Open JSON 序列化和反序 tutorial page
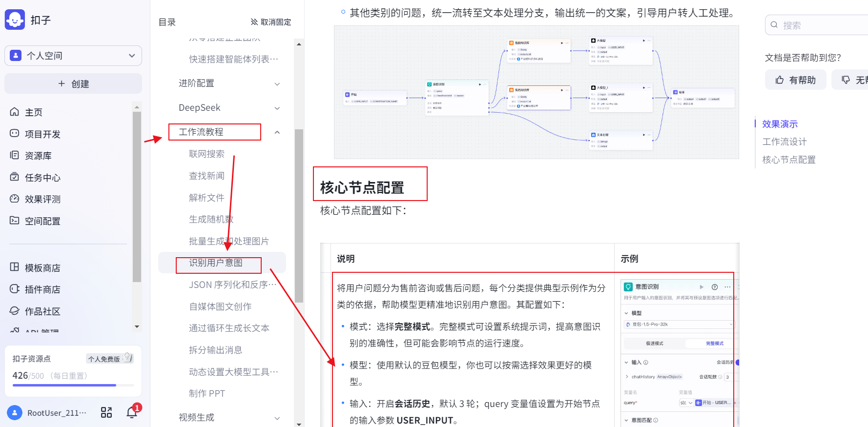The width and height of the screenshot is (868, 427). pos(233,285)
